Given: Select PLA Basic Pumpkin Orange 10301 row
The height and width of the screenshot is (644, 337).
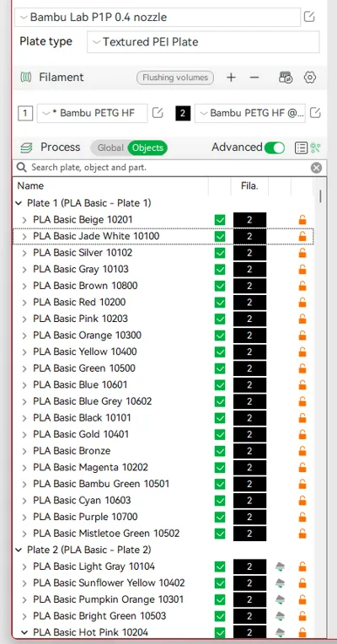Looking at the screenshot, I should point(163,599).
